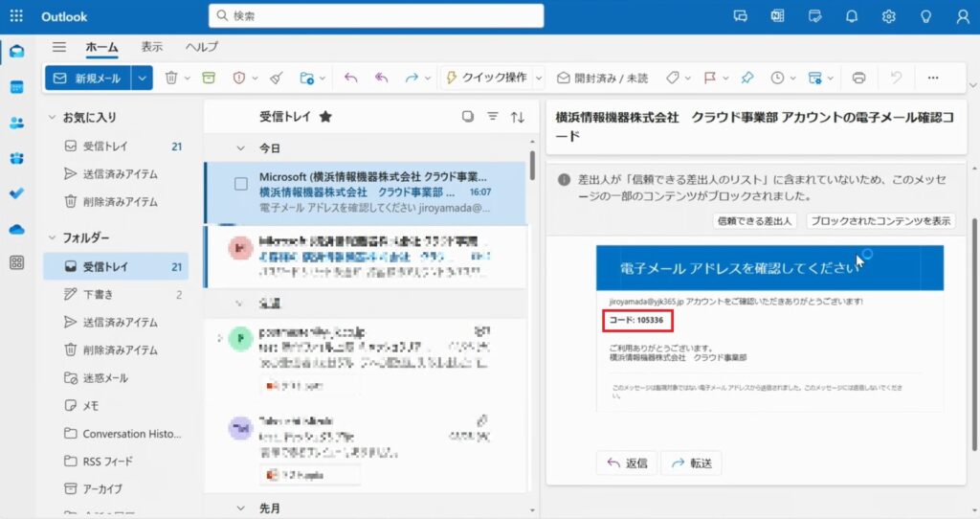Collapse the フォルダー section
980x519 pixels.
[52, 237]
